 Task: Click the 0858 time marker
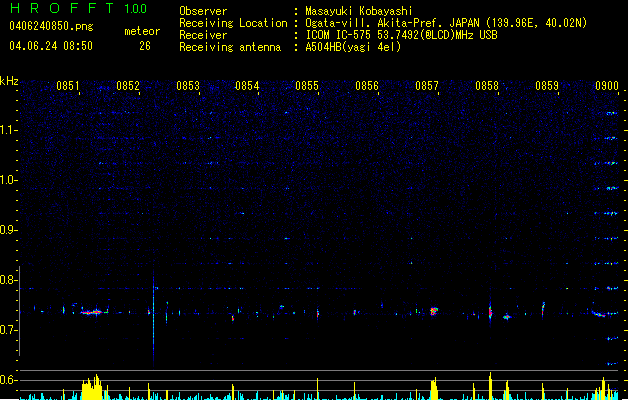point(487,86)
